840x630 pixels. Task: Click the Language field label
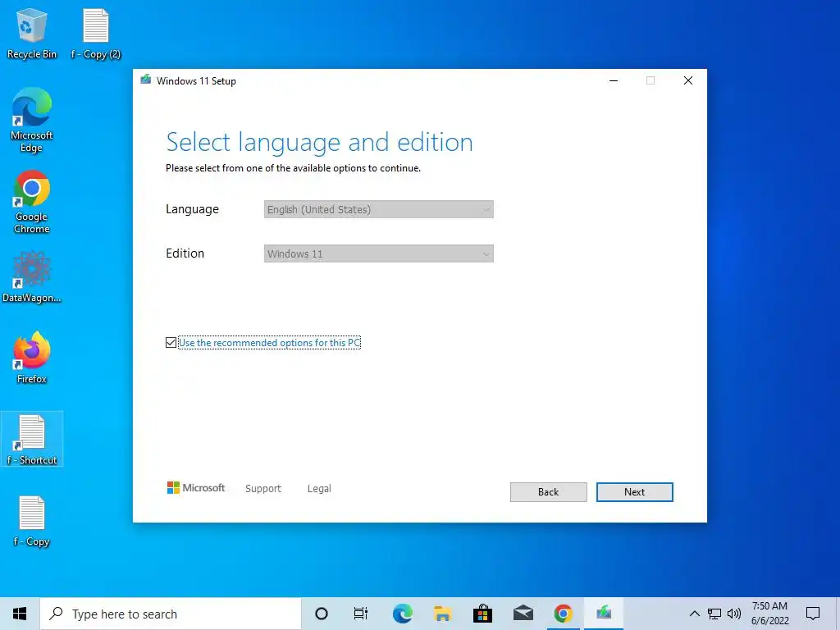pyautogui.click(x=192, y=209)
